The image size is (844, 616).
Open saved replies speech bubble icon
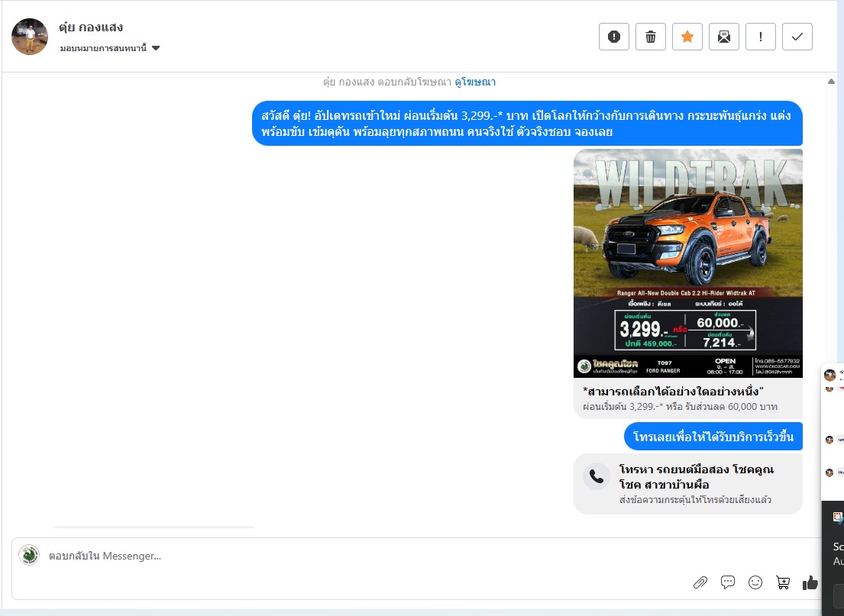(728, 582)
